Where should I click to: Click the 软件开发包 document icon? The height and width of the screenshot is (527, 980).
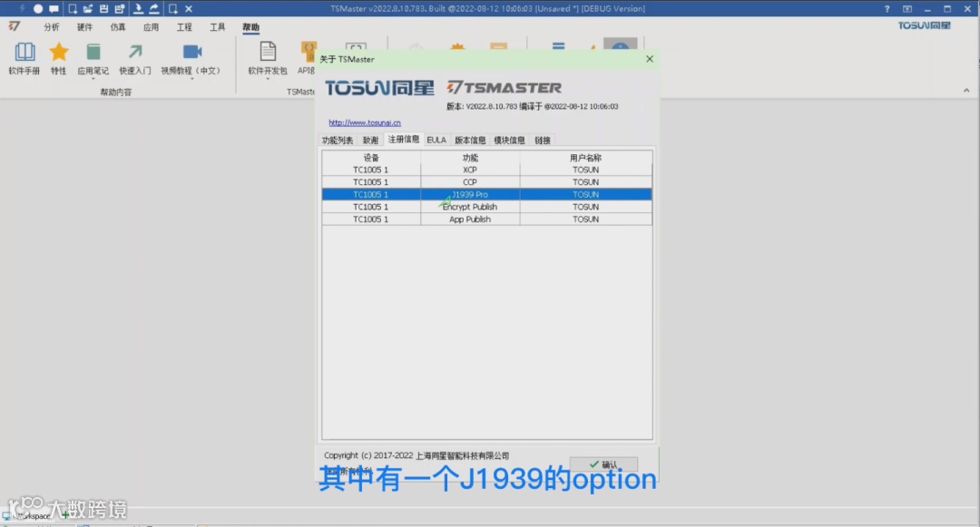[x=268, y=52]
